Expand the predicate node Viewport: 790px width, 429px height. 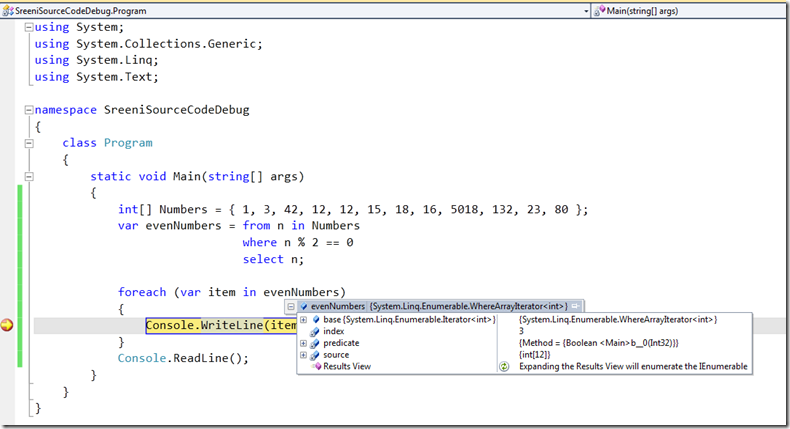pyautogui.click(x=304, y=343)
